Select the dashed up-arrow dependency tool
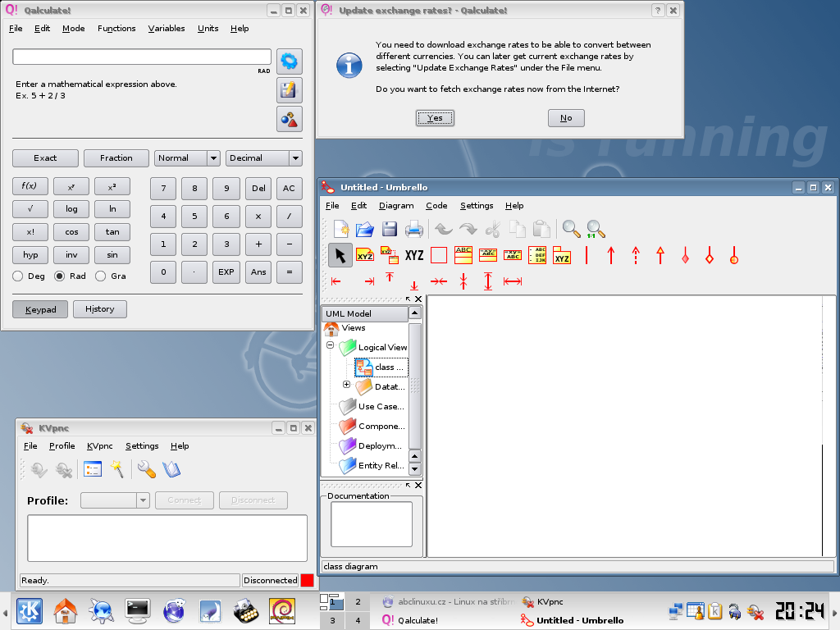 [636, 256]
